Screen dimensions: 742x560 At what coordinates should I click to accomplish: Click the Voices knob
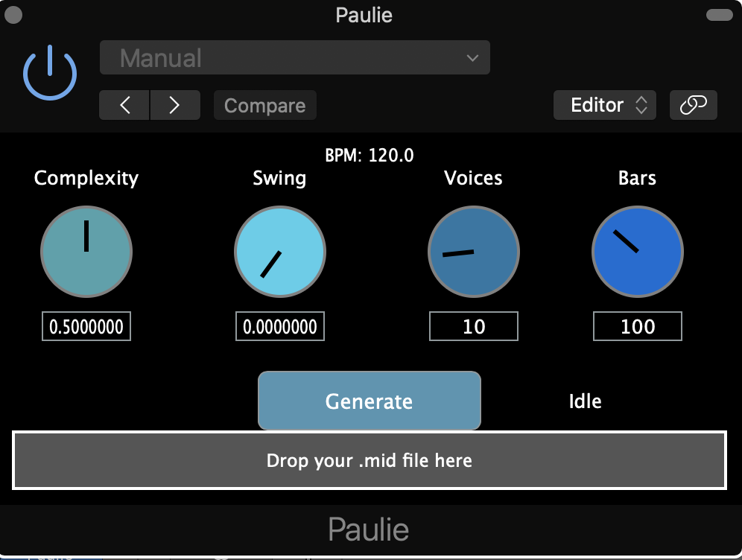[x=474, y=252]
